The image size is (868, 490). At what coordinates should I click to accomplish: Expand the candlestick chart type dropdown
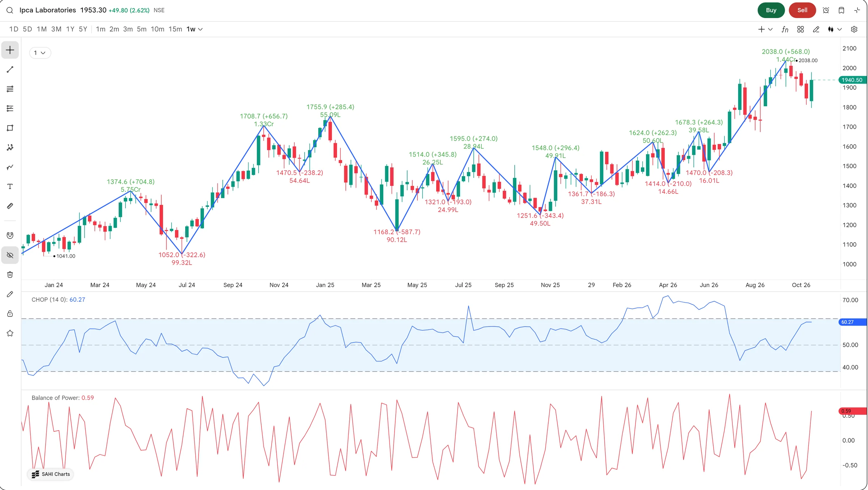839,29
